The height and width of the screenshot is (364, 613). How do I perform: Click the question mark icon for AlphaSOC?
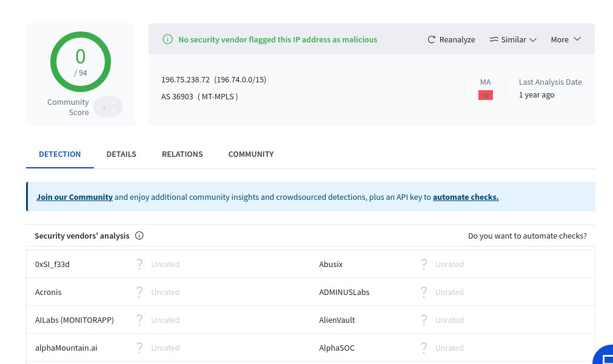423,348
